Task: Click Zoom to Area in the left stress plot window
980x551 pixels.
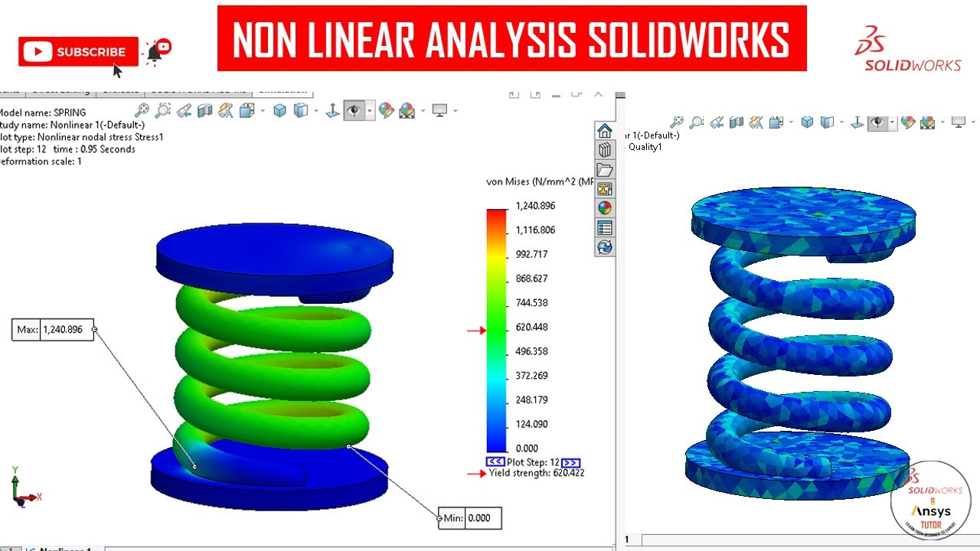Action: (162, 111)
